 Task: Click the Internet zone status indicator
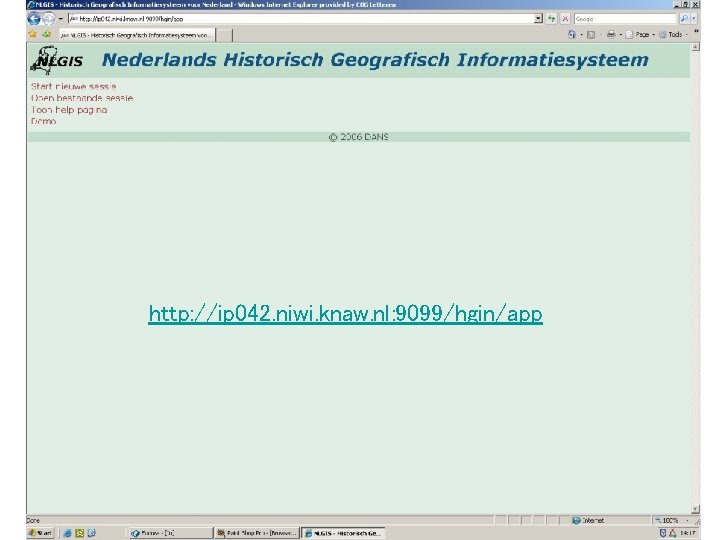click(589, 520)
